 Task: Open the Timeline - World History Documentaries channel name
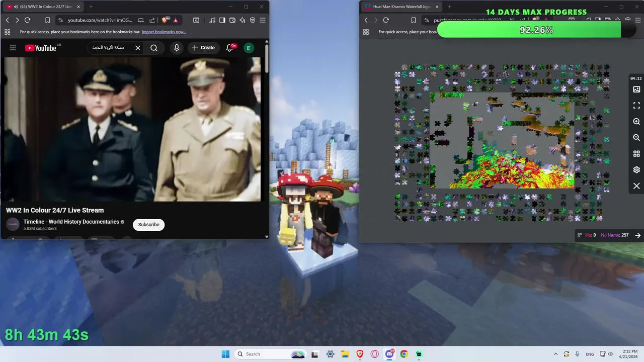point(71,222)
